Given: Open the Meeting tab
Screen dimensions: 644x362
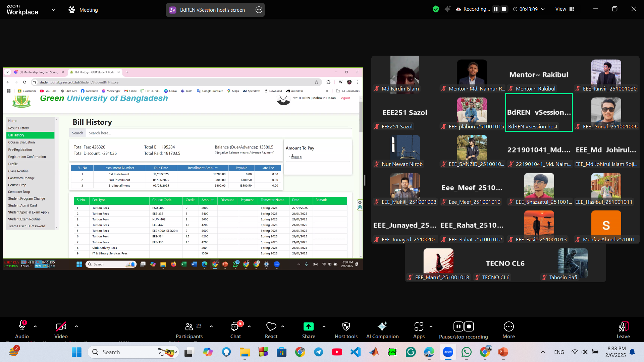Looking at the screenshot, I should pyautogui.click(x=83, y=10).
